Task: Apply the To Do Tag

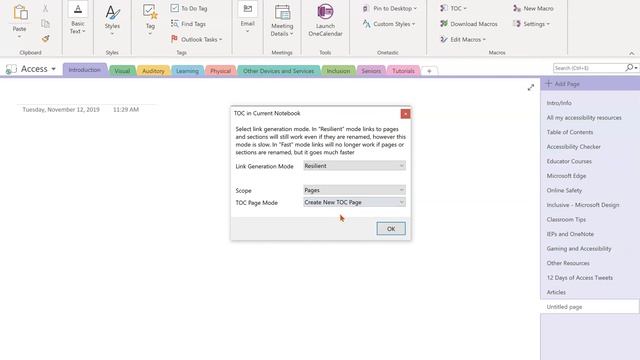Action: [x=189, y=8]
